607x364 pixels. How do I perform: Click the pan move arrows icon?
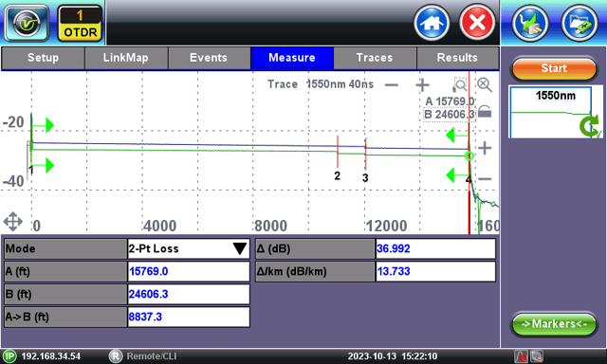12,222
